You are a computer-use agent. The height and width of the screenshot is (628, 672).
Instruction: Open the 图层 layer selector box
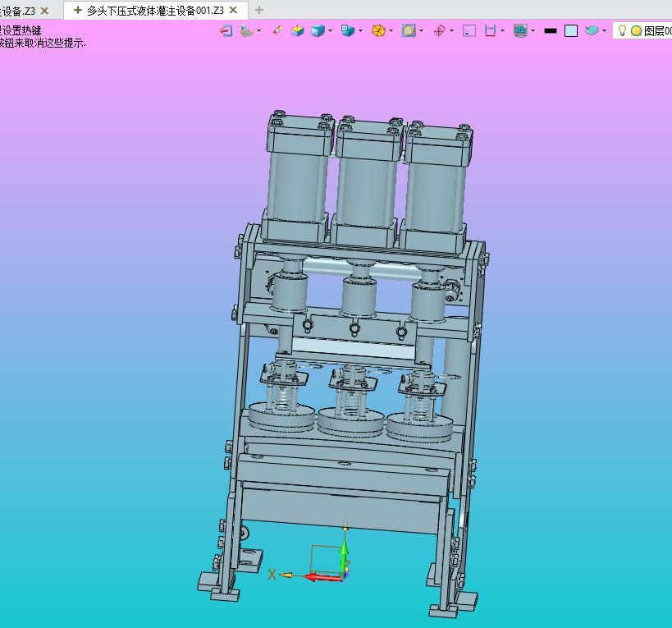pyautogui.click(x=642, y=31)
